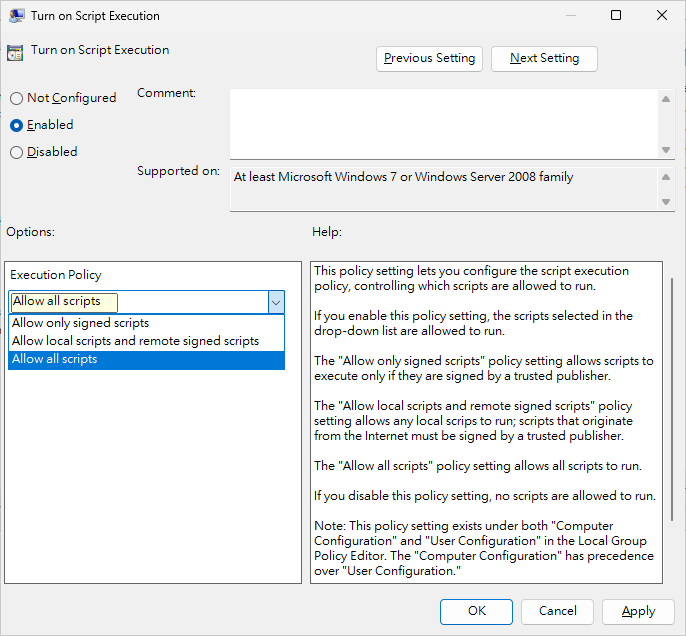Viewport: 686px width, 636px height.
Task: Select the Enabled radio button
Action: pyautogui.click(x=17, y=125)
